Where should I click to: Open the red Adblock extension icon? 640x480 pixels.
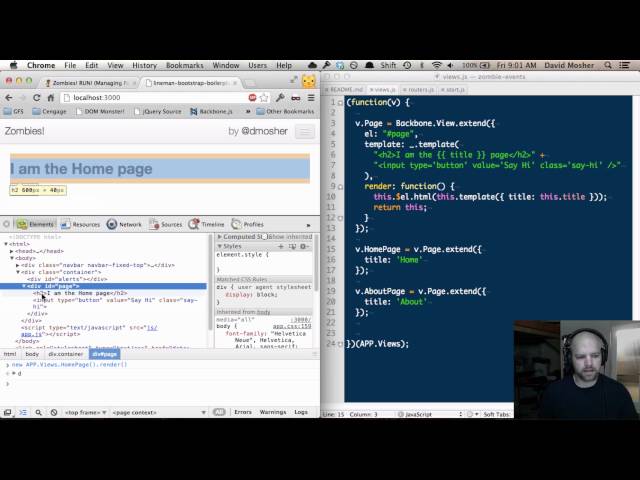[x=252, y=98]
